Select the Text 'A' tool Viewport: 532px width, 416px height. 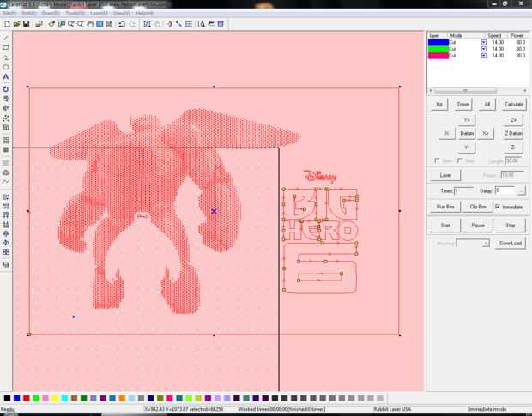pos(6,77)
